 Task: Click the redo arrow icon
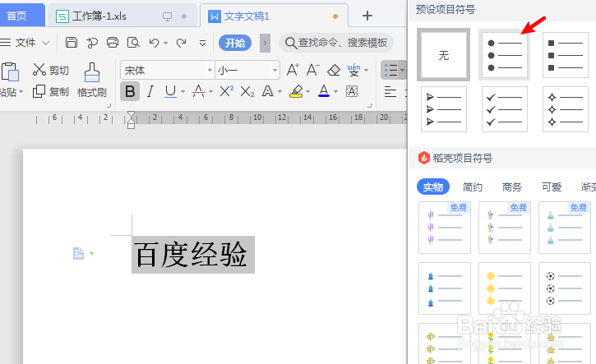coord(182,43)
